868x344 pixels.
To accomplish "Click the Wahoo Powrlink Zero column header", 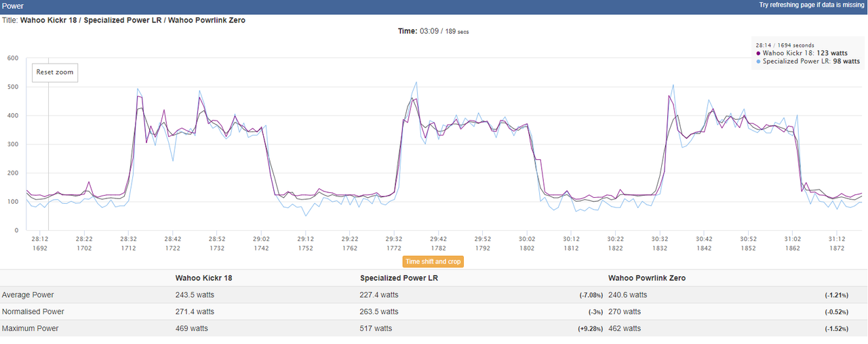I will click(647, 278).
